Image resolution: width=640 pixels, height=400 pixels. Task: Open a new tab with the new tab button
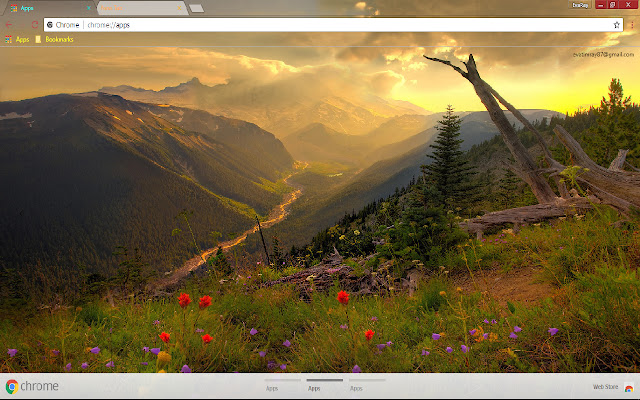tap(196, 8)
